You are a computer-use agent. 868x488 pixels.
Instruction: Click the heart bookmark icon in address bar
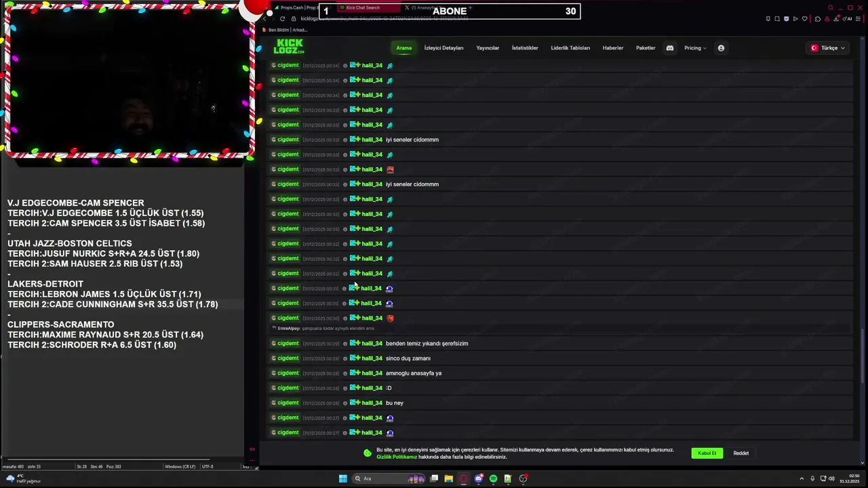coord(806,19)
